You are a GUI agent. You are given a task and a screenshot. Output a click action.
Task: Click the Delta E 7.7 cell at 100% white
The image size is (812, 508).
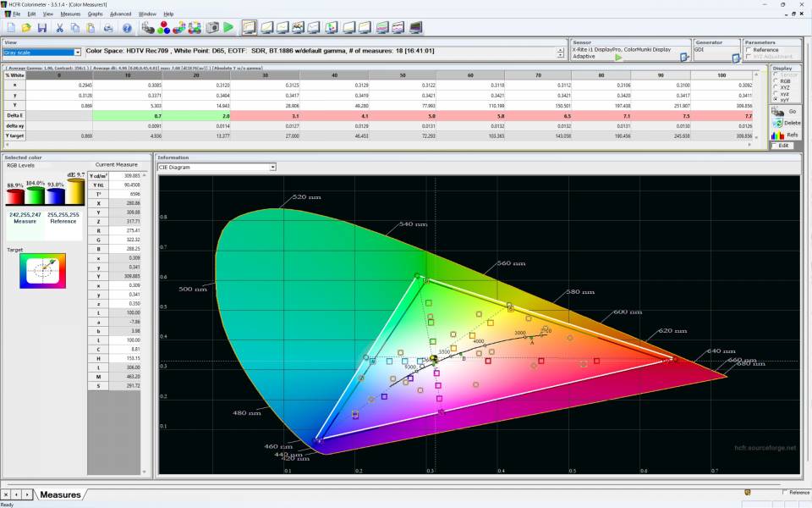(x=721, y=116)
